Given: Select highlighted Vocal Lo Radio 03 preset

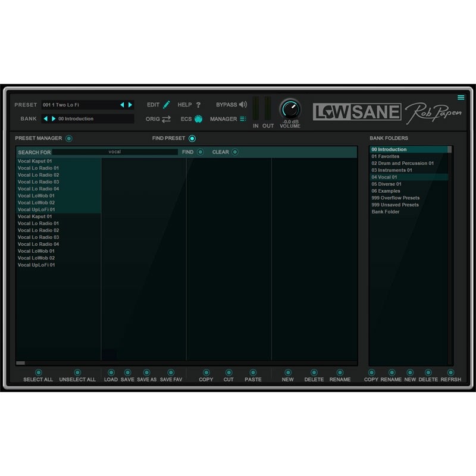Looking at the screenshot, I should [x=58, y=182].
